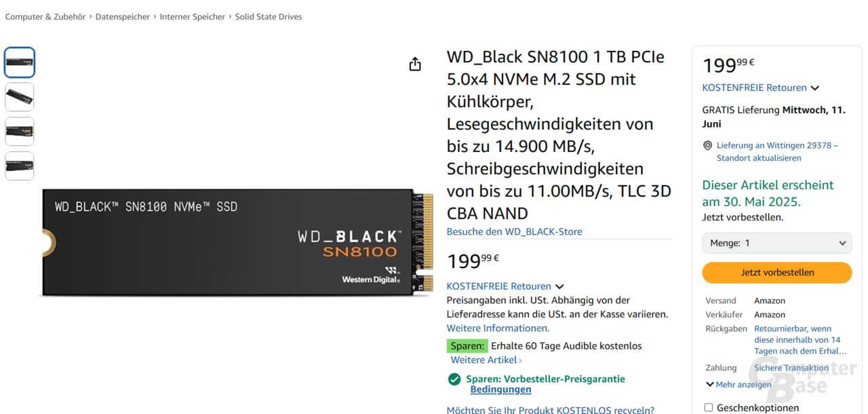This screenshot has height=414, width=868.
Task: Expand KOSTENFREIE Retouren in buy box
Action: (x=760, y=88)
